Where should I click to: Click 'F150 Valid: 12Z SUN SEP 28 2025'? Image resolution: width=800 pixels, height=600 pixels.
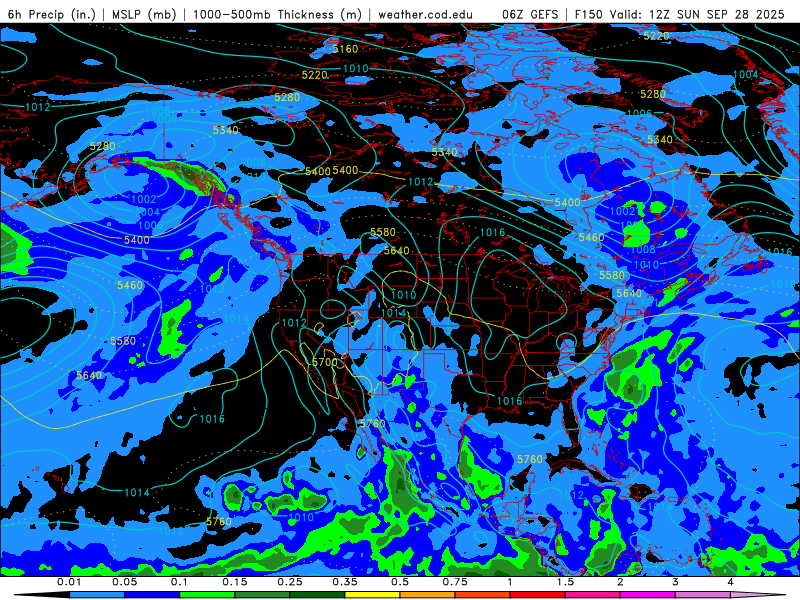click(x=680, y=14)
